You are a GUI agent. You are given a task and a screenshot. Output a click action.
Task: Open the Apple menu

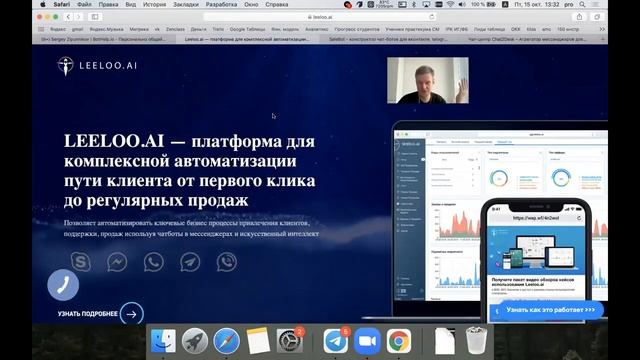43,4
